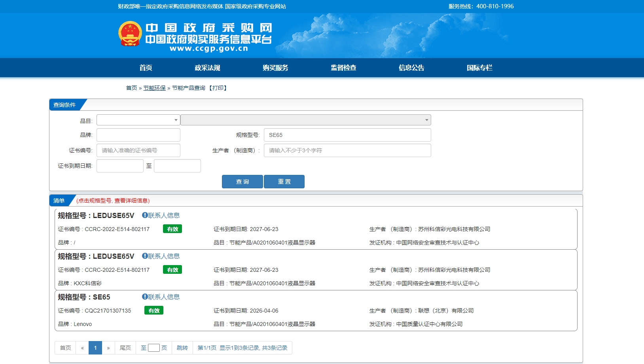Go to 信息公告 in navigation bar

click(x=411, y=68)
